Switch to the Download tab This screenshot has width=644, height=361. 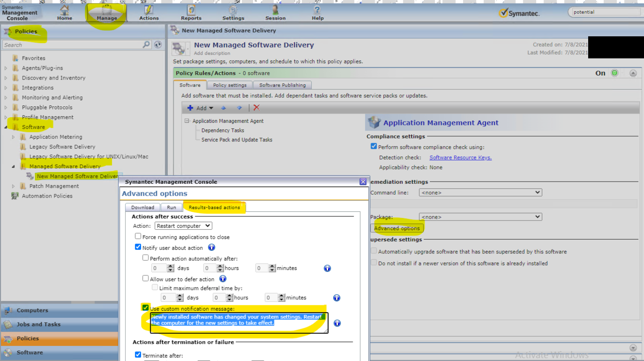142,208
